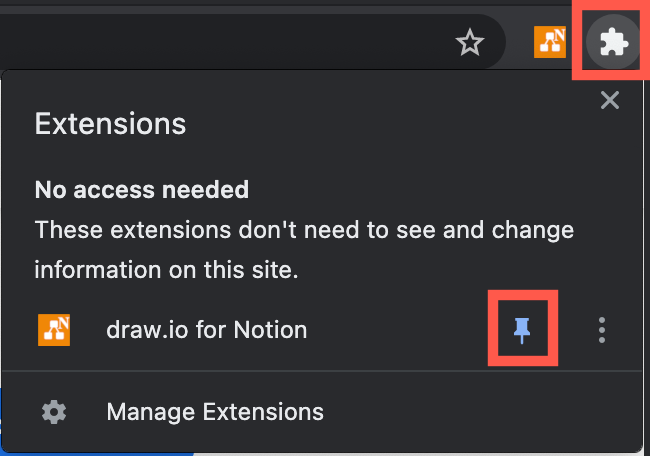
Task: Click the blue page strip beside the popup
Action: pos(3,425)
